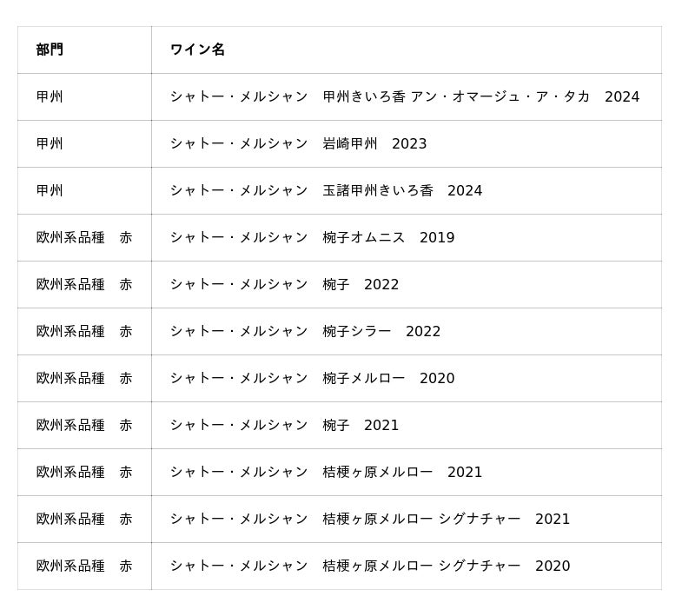Click the 甲州 category beside 岩崎甲州 2023
The height and width of the screenshot is (616, 695).
50,143
